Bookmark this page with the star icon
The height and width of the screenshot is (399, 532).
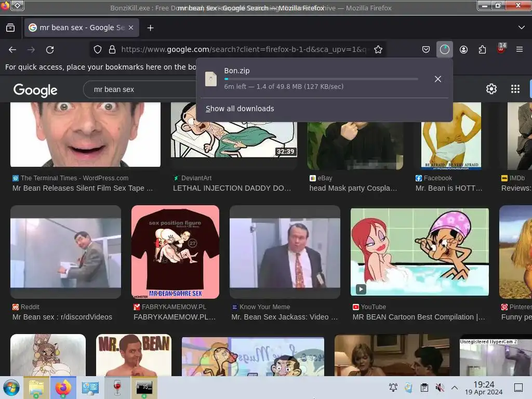coord(378,49)
